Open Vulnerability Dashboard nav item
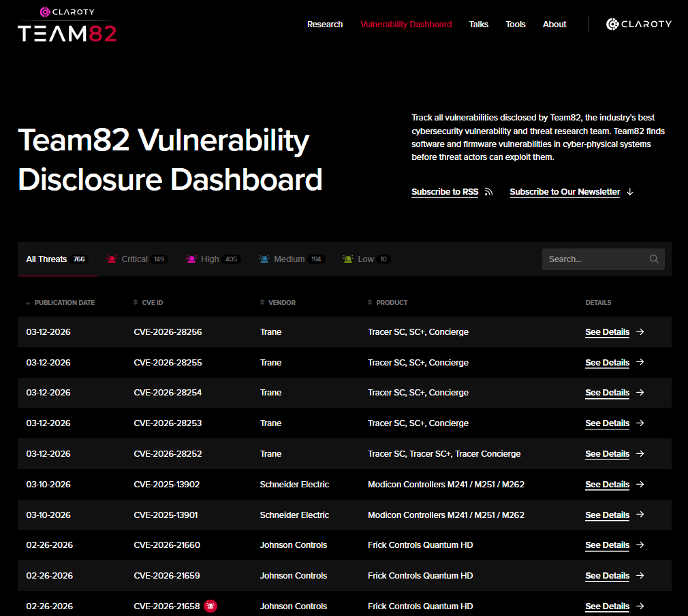The width and height of the screenshot is (688, 616). pyautogui.click(x=406, y=25)
